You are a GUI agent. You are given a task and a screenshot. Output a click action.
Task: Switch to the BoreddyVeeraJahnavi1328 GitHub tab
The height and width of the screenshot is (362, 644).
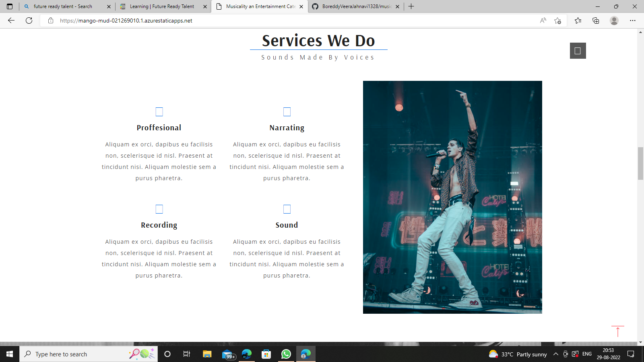click(x=354, y=6)
